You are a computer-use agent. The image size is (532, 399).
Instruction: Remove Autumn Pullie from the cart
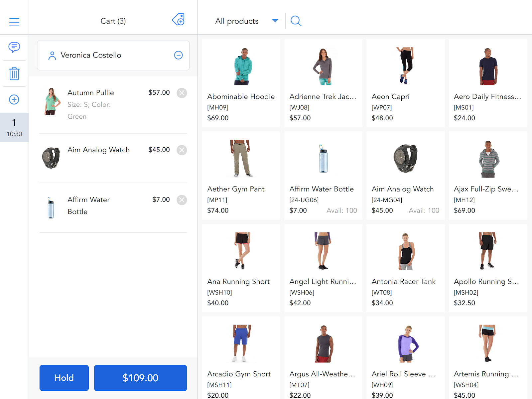click(x=182, y=93)
